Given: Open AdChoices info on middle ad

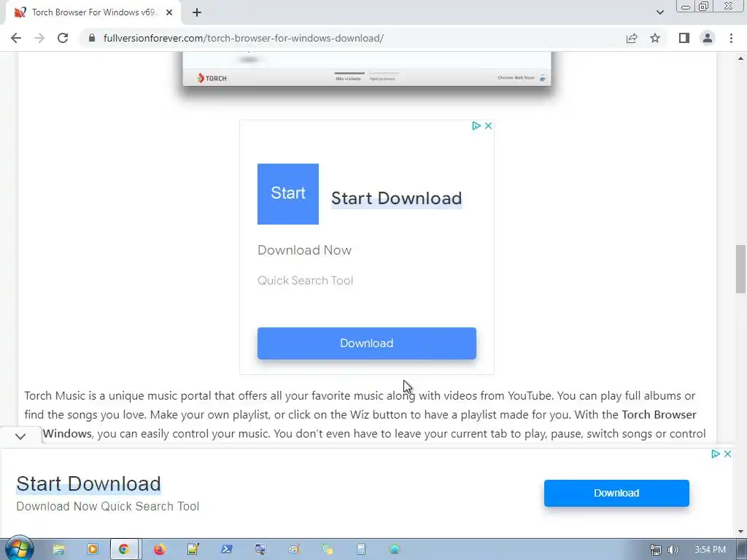Looking at the screenshot, I should click(x=476, y=125).
